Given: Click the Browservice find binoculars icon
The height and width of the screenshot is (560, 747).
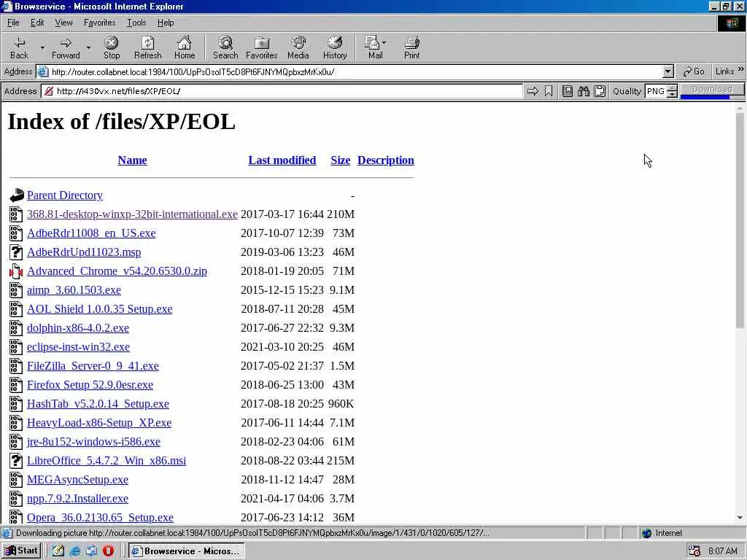Looking at the screenshot, I should point(584,91).
